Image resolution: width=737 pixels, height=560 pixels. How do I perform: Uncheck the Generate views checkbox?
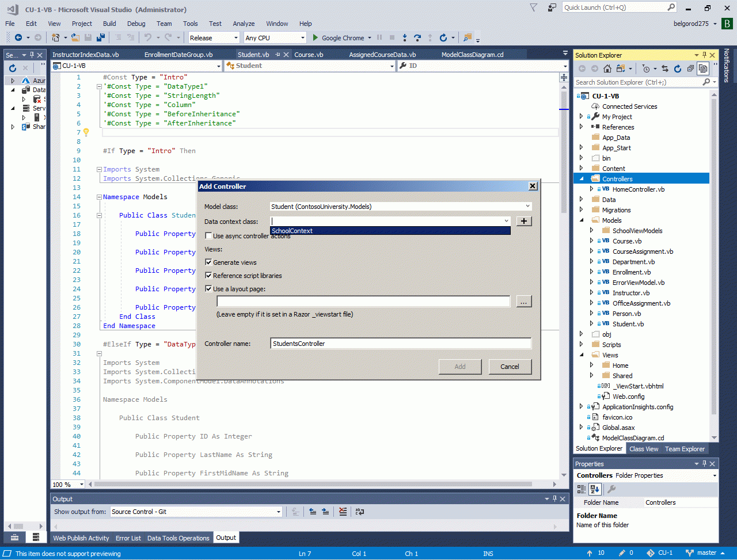pyautogui.click(x=208, y=262)
